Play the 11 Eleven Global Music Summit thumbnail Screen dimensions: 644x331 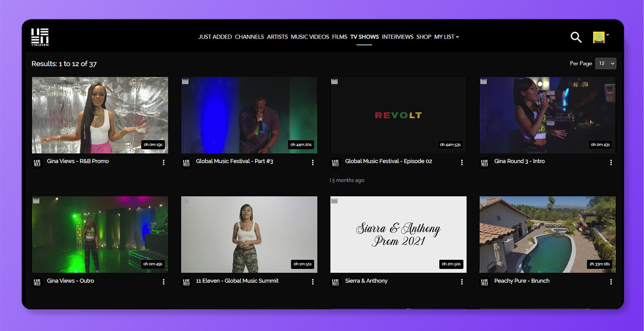coord(249,234)
